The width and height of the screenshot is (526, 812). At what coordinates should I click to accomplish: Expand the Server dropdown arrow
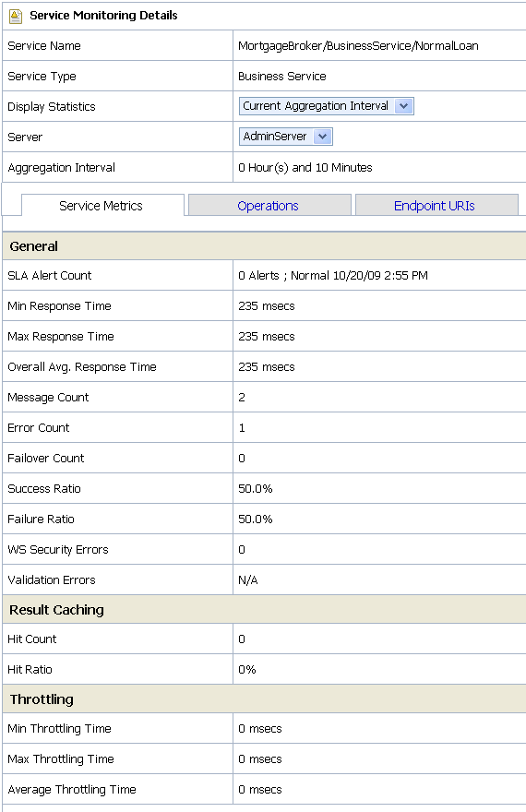[x=323, y=137]
